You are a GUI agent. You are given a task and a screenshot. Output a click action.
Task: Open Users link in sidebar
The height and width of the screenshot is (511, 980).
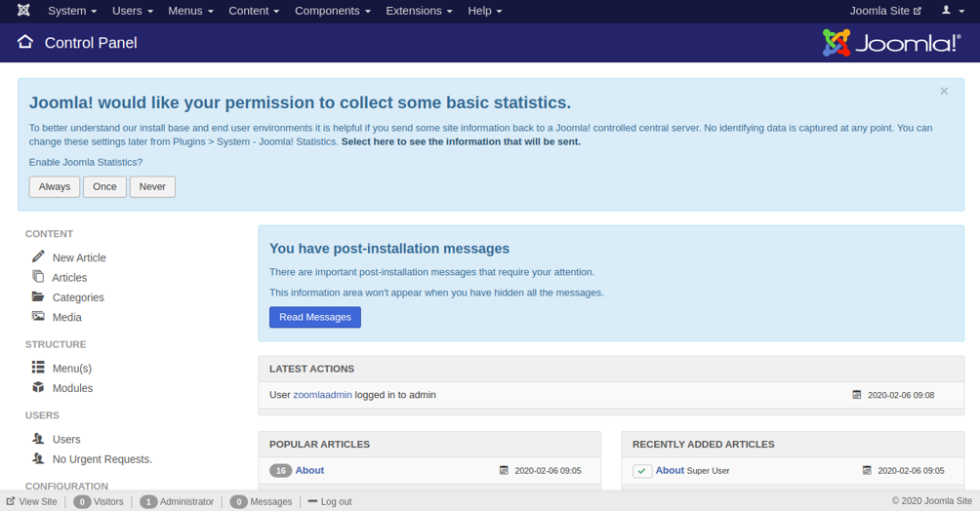[66, 439]
